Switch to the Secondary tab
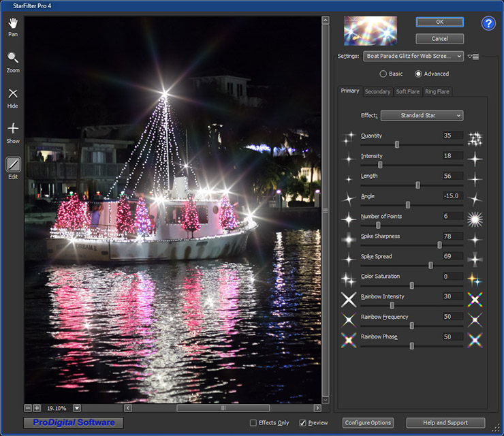Viewport: 504px width, 436px height. pos(377,92)
